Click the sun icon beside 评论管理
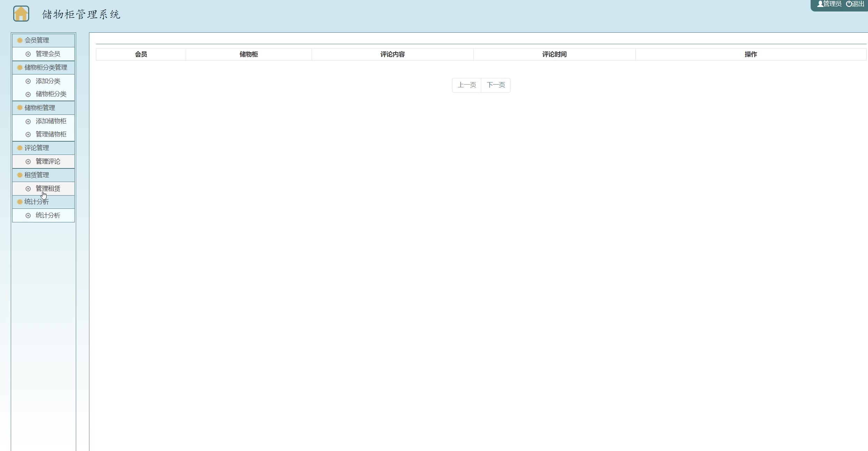Image resolution: width=868 pixels, height=451 pixels. [x=20, y=148]
